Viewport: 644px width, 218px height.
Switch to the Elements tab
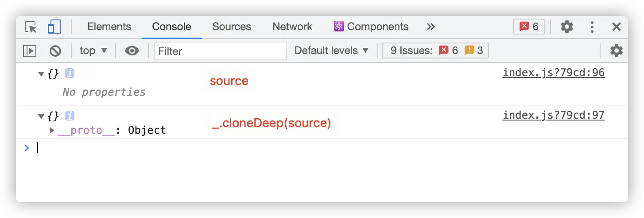109,27
